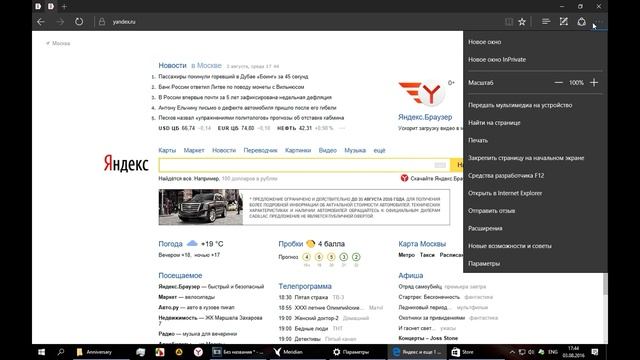Click 'Новости' link above search bar
This screenshot has width=640, height=360.
[224, 150]
